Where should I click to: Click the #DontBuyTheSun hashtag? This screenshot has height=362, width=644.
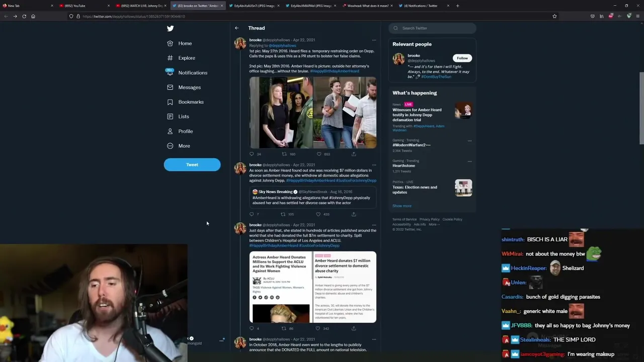tap(436, 76)
